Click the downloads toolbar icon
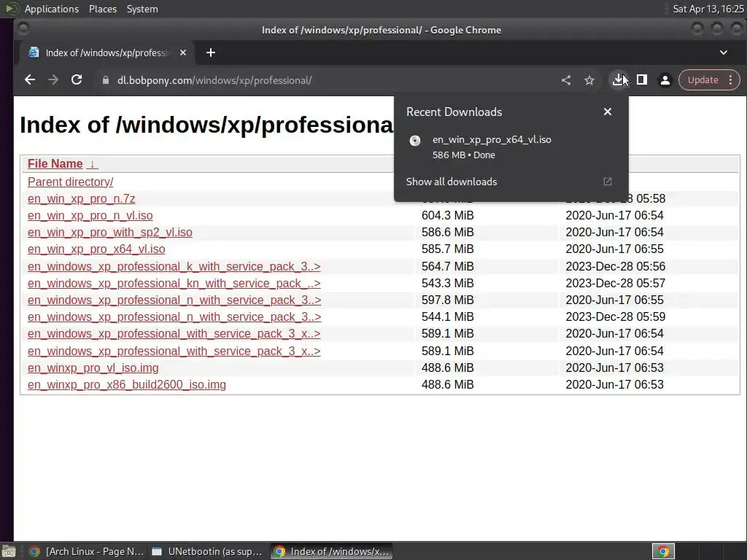Screen dimensions: 747x560 pos(618,80)
